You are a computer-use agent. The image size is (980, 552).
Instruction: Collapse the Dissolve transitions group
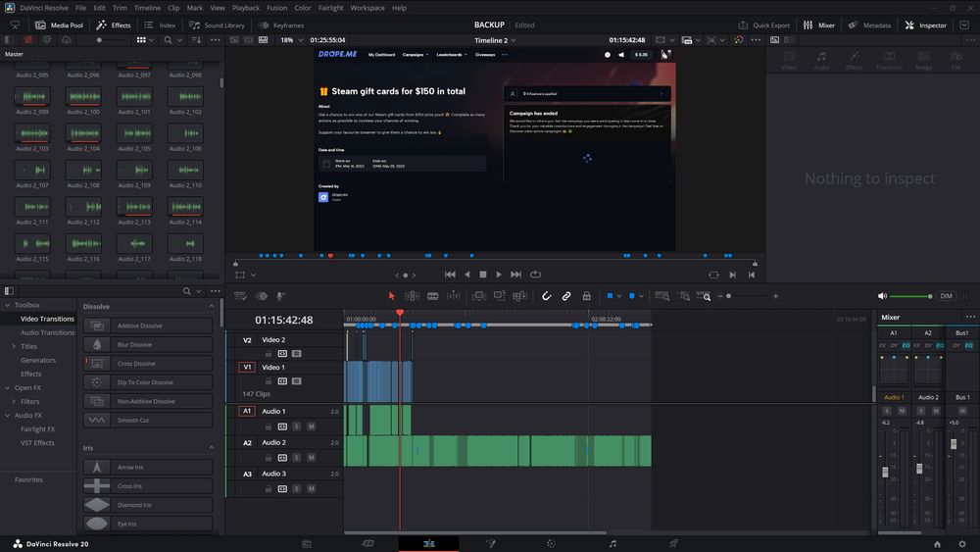point(212,306)
